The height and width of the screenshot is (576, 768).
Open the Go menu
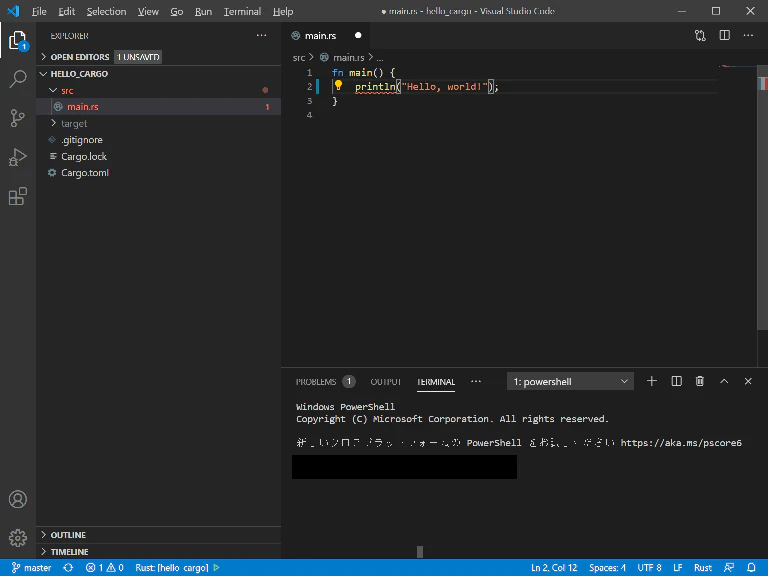pyautogui.click(x=177, y=11)
